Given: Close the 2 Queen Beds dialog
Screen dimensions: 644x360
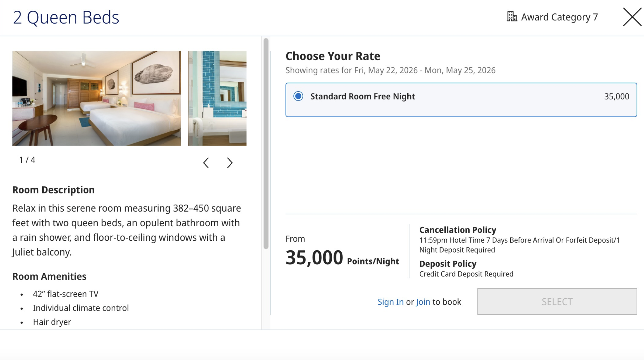Looking at the screenshot, I should (632, 17).
